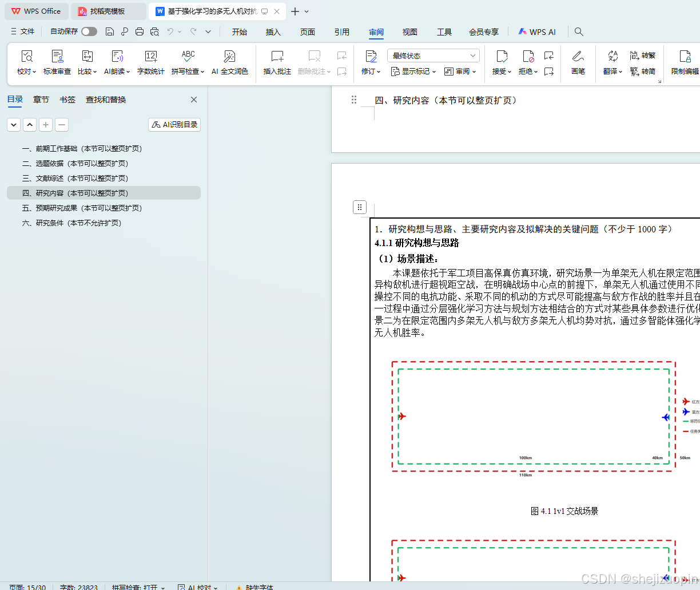Open the 审阅 review pane dropdown

click(x=460, y=72)
